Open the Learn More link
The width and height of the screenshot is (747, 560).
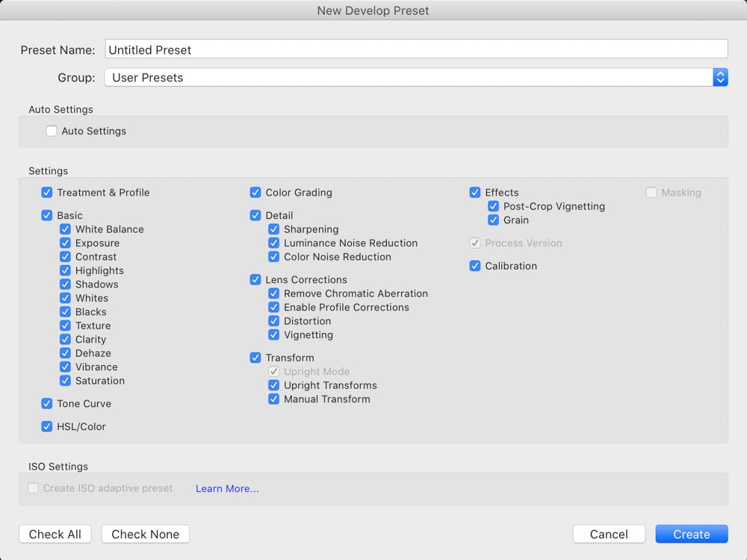pyautogui.click(x=227, y=488)
